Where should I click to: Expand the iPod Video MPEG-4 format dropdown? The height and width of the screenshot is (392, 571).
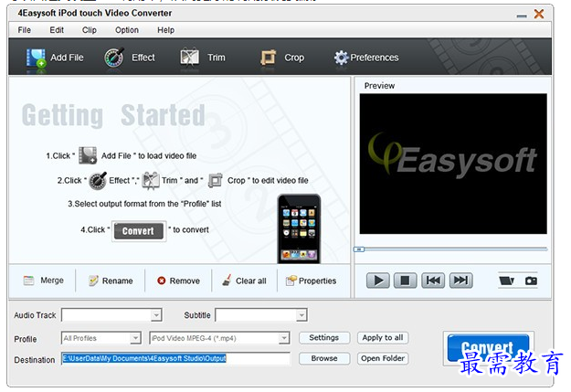click(x=284, y=338)
